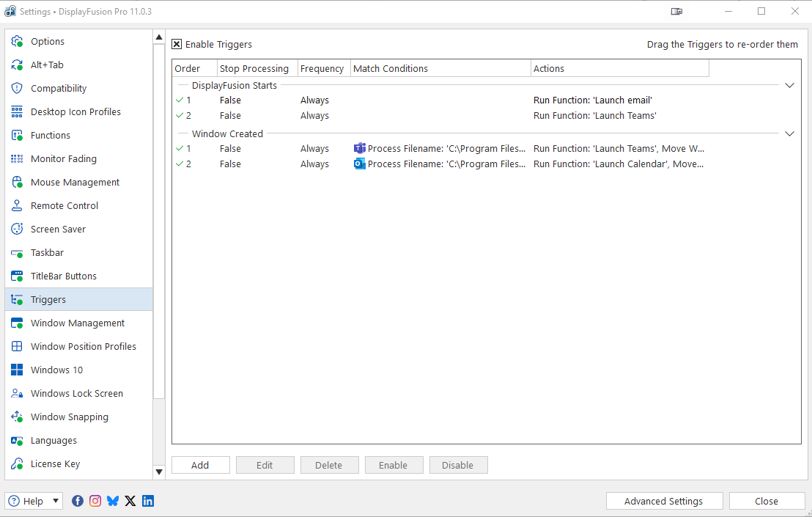Click the Facebook icon in footer
The image size is (812, 517).
(x=78, y=501)
